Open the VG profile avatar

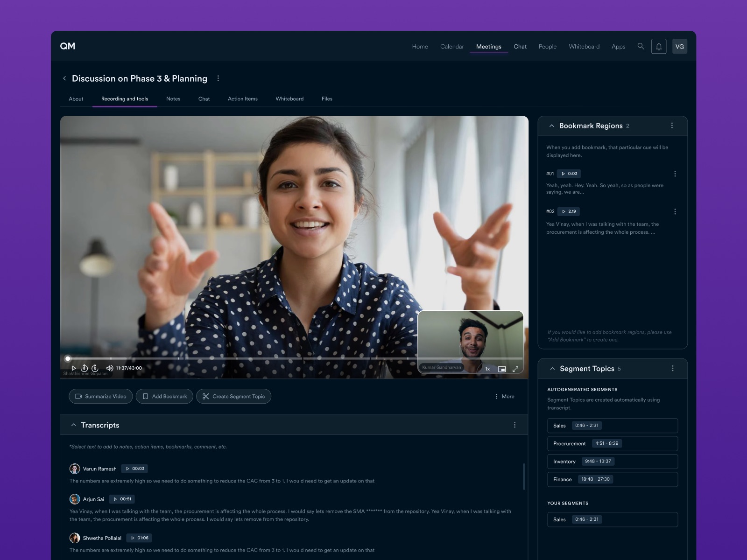click(x=680, y=46)
